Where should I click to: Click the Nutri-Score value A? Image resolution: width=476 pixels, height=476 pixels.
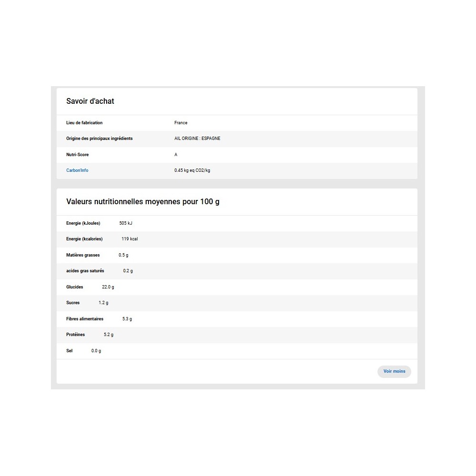coord(176,155)
